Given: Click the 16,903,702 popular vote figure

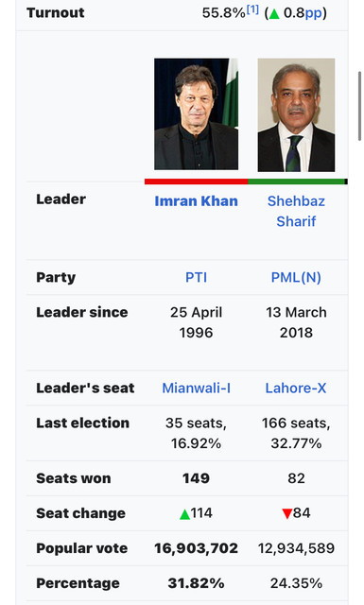Looking at the screenshot, I should pyautogui.click(x=196, y=548).
